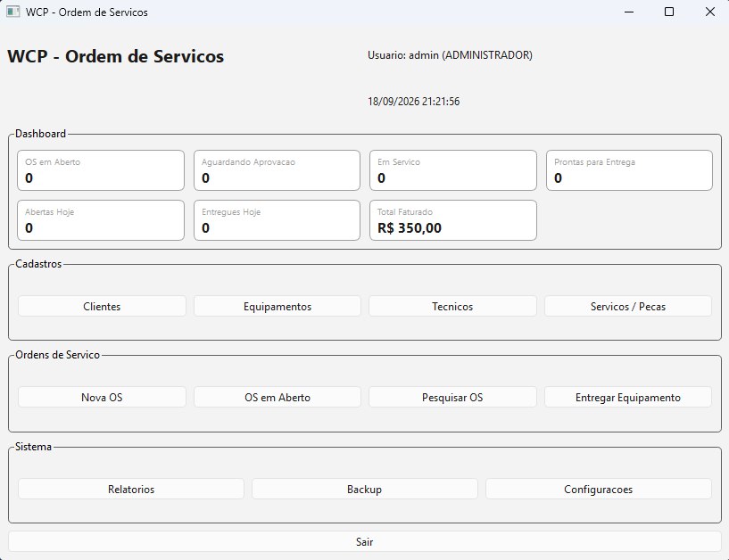Click the Sistema group label

33,447
